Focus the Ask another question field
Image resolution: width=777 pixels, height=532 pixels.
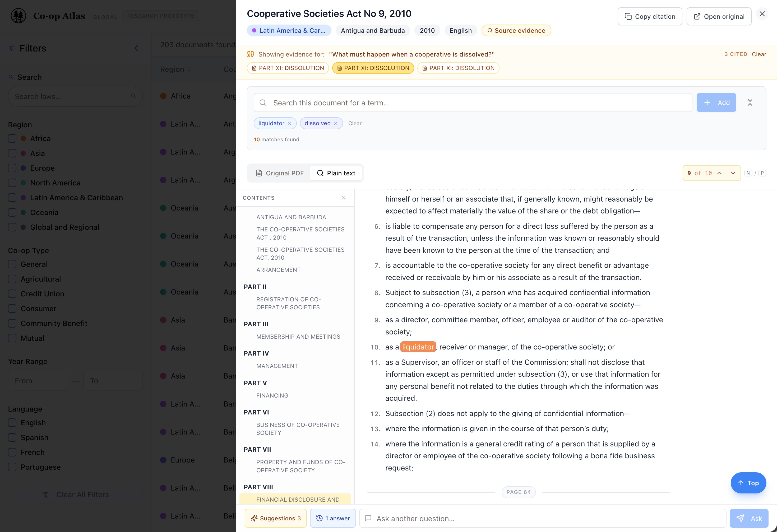[x=543, y=518]
